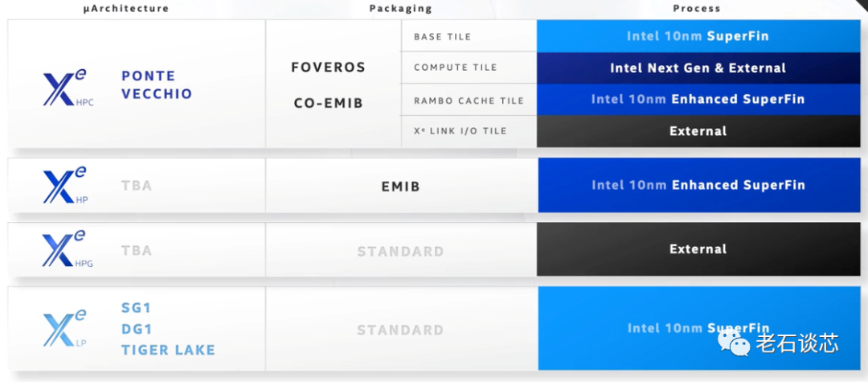The image size is (868, 382).
Task: Click the TIGER LAKE label
Action: pos(168,350)
